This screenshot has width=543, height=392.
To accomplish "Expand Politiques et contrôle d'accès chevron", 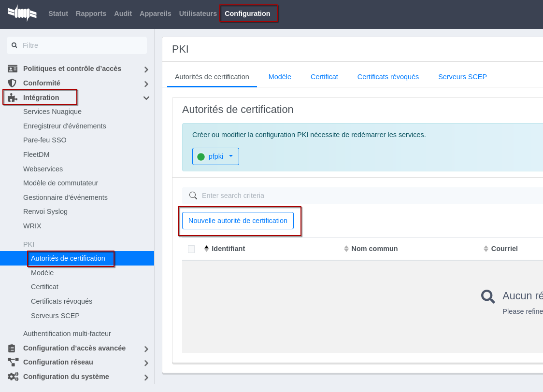I will pos(146,70).
